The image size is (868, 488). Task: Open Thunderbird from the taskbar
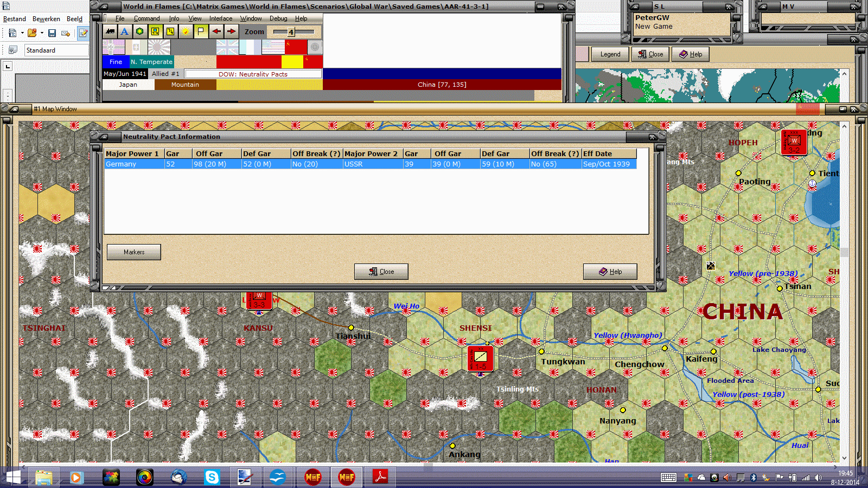click(x=178, y=477)
